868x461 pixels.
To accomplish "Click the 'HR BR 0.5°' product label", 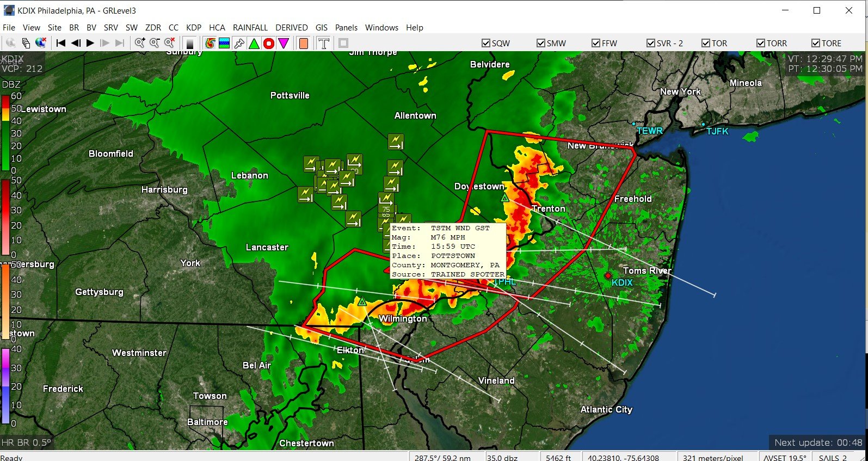I will (x=26, y=442).
